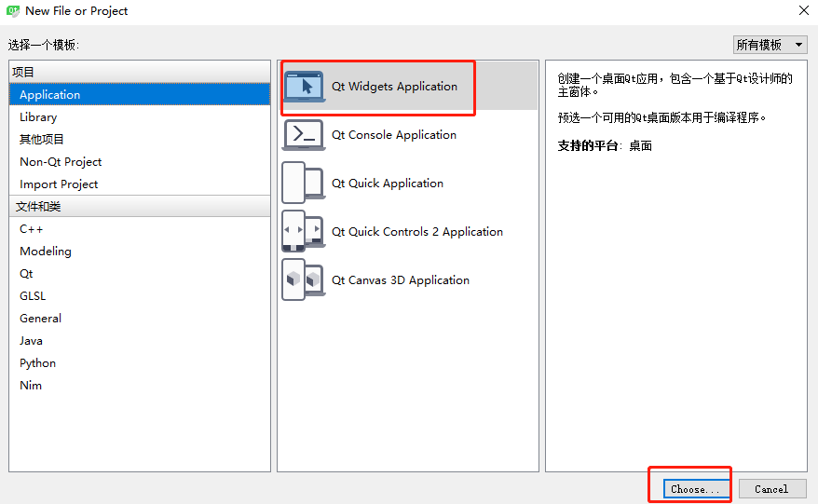Select the General category
Viewport: 818px width, 504px height.
[140, 319]
